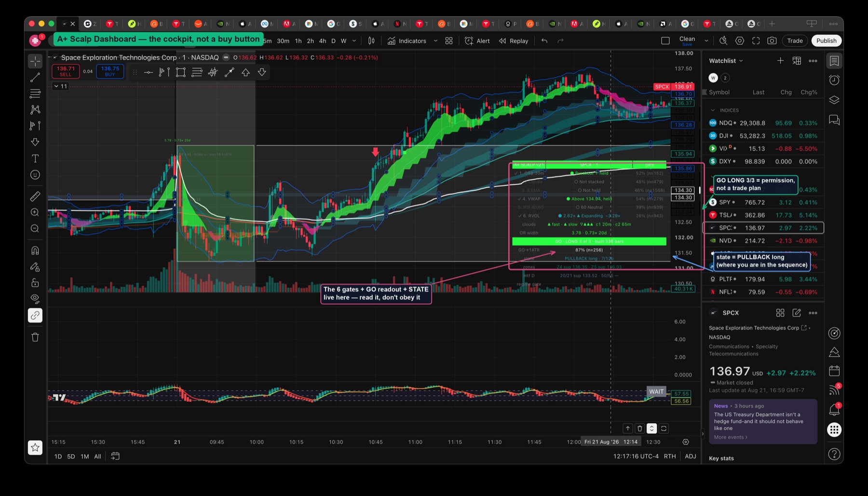Image resolution: width=868 pixels, height=496 pixels.
Task: Open advanced view table icon in Watchlist
Action: click(797, 61)
